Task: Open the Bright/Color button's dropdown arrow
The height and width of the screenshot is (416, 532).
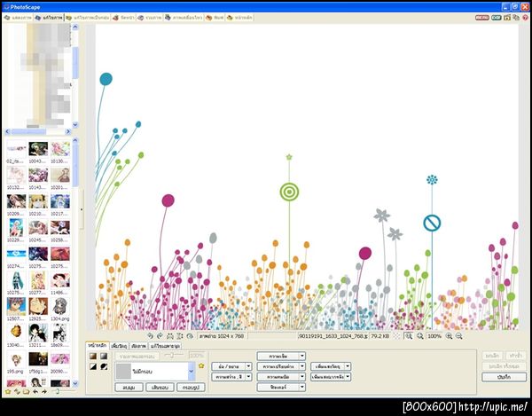Action: pyautogui.click(x=248, y=377)
